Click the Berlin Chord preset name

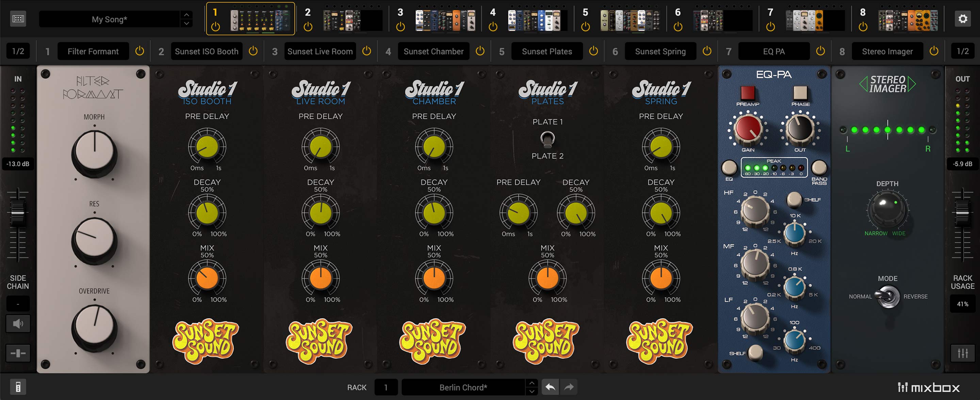pyautogui.click(x=463, y=387)
